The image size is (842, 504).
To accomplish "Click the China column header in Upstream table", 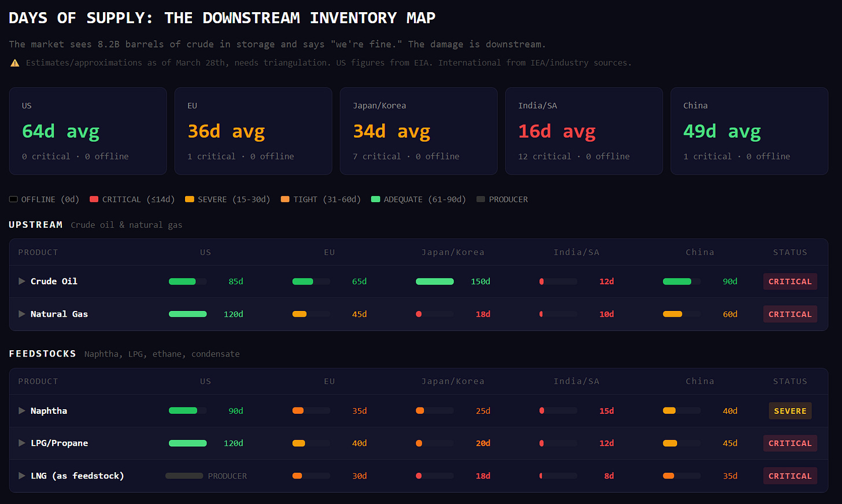I will point(700,253).
